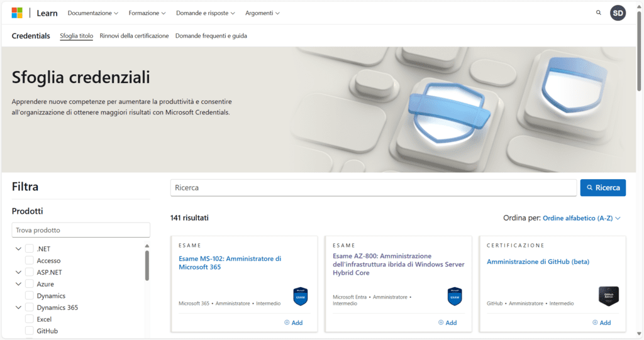This screenshot has width=644, height=340.
Task: Check the ASP.NET product filter
Action: click(x=30, y=272)
